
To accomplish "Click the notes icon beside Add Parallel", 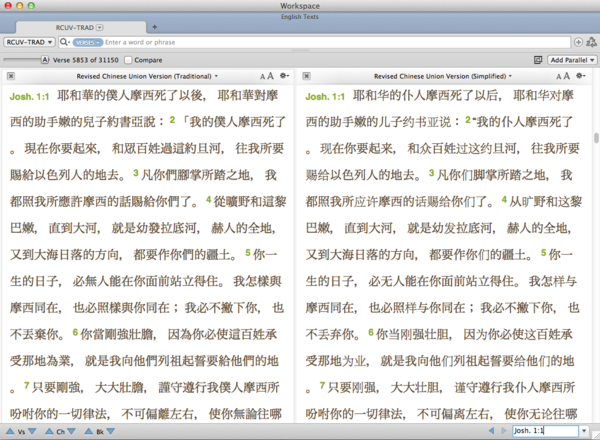I will [x=539, y=60].
